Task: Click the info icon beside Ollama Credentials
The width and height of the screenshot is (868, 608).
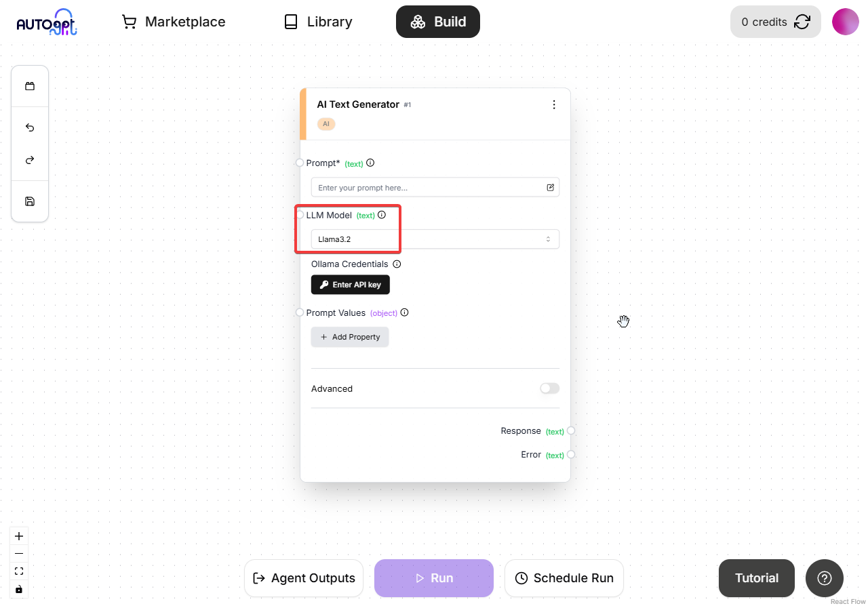Action: (397, 264)
